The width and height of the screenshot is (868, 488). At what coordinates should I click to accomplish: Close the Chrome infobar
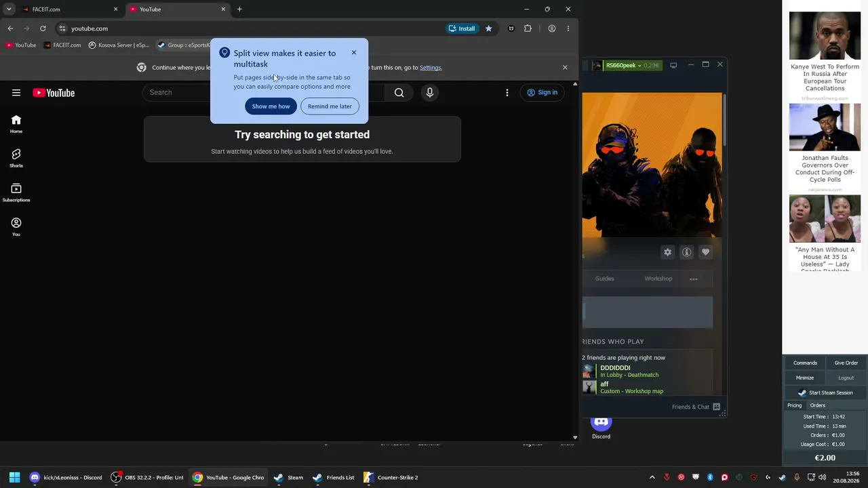565,68
